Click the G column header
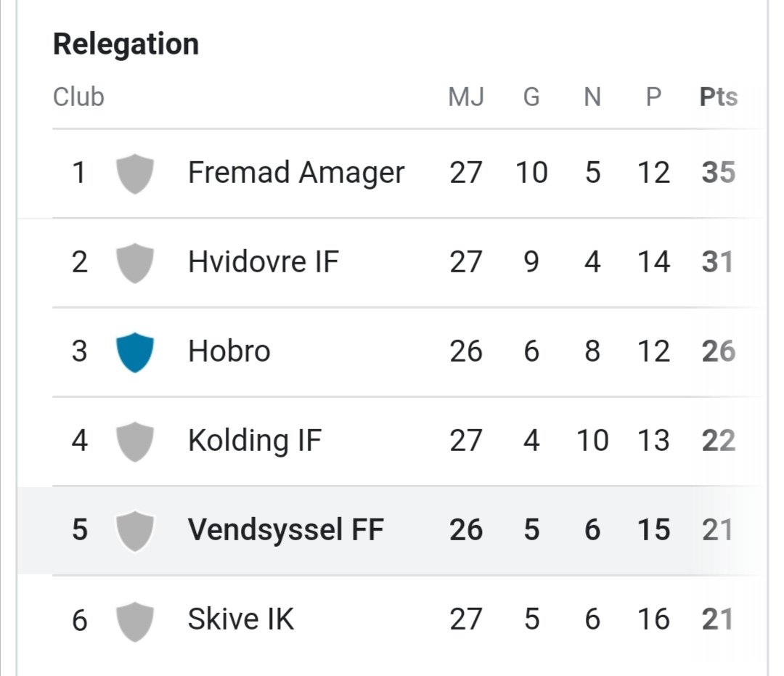The width and height of the screenshot is (784, 676). click(531, 97)
